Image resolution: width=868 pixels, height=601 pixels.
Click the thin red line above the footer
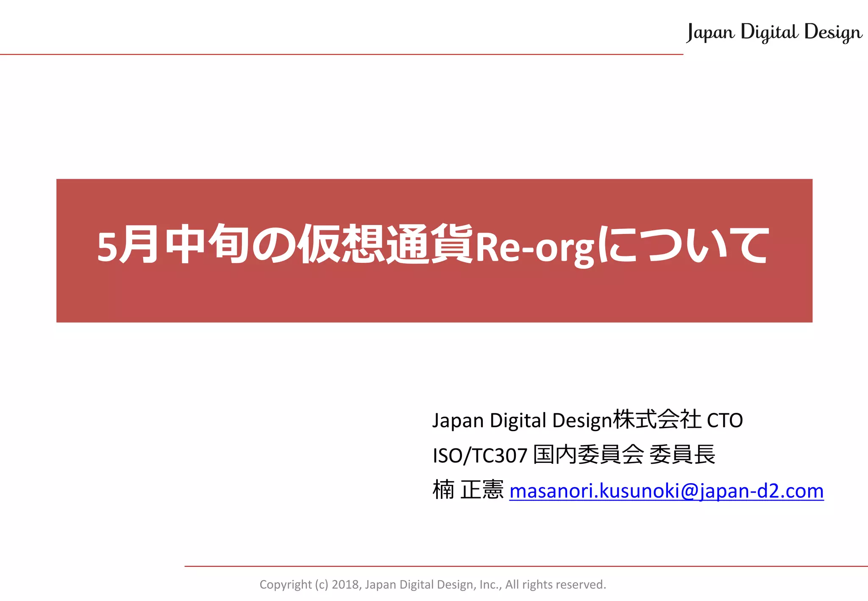[526, 566]
